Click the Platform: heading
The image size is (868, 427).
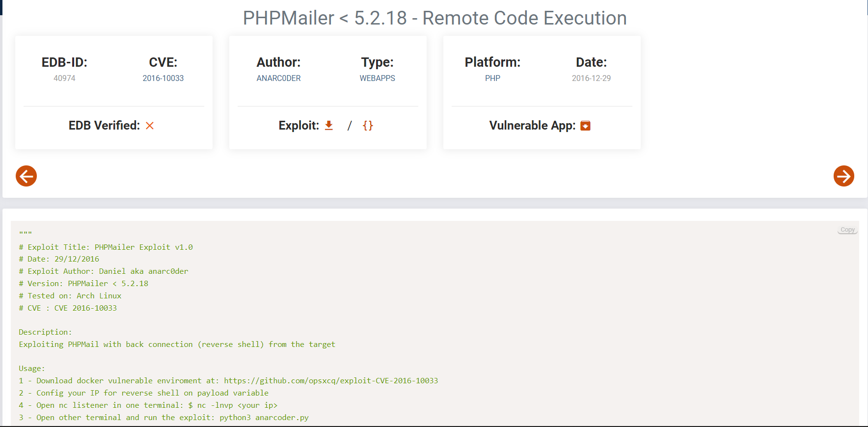pyautogui.click(x=492, y=62)
